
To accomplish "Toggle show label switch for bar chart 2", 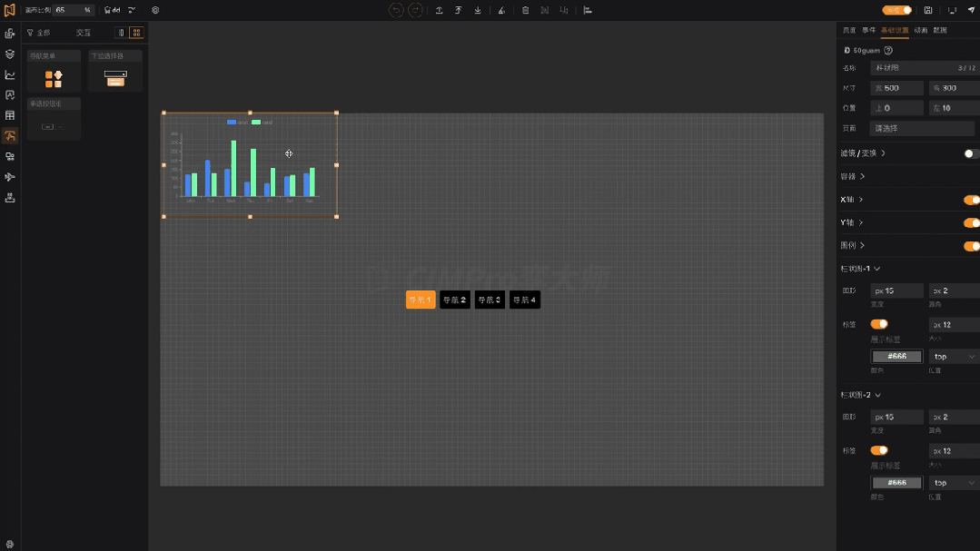I will pos(879,450).
